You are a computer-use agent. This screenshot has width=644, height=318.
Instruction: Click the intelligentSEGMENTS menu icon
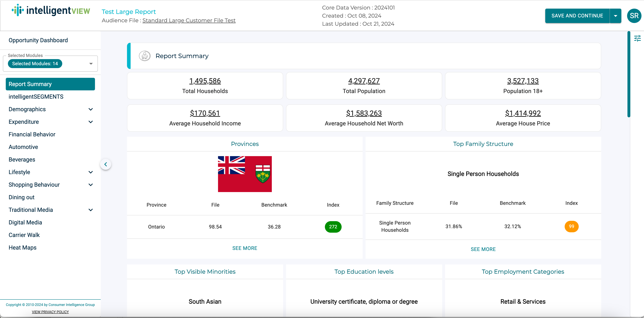click(x=36, y=96)
